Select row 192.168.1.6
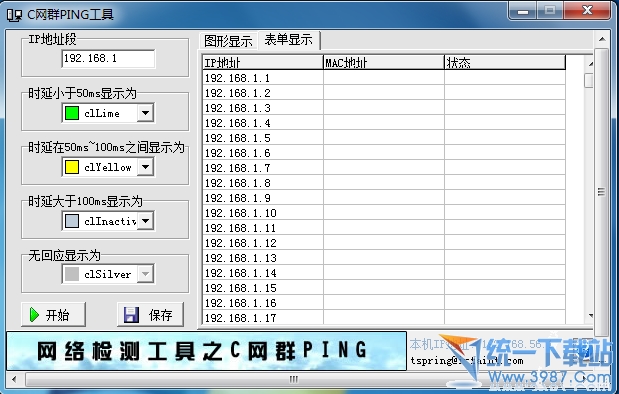 coord(384,153)
